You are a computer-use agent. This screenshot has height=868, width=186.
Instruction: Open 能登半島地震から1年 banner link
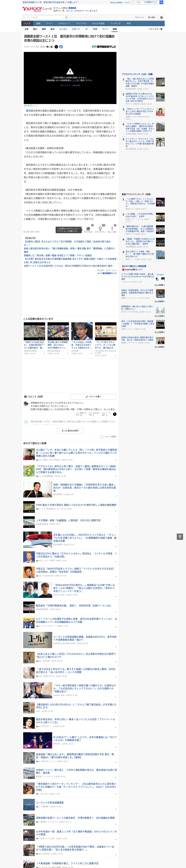point(51,2)
